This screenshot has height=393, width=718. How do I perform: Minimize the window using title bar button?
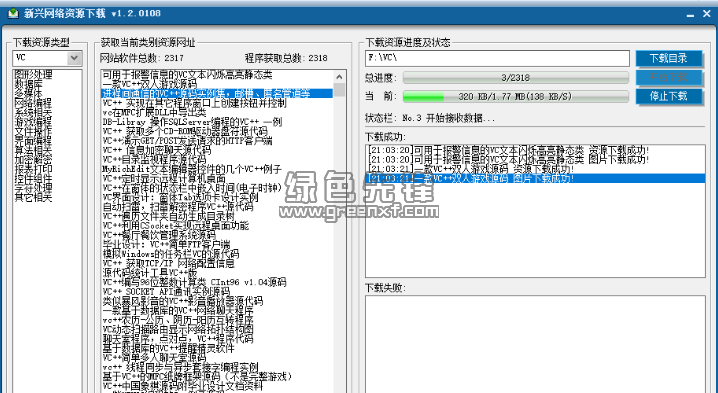point(690,15)
